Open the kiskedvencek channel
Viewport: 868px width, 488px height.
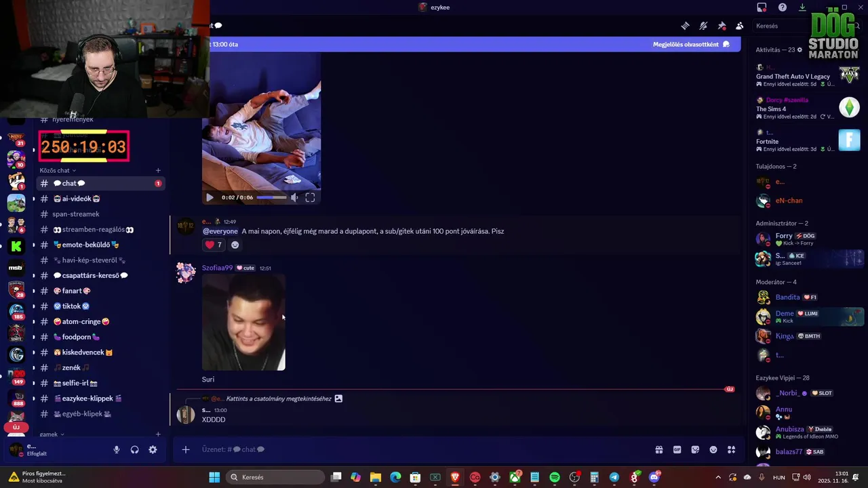coord(100,352)
